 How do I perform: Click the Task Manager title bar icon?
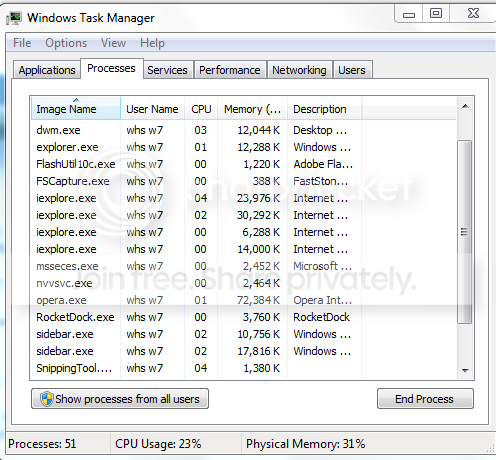click(14, 18)
